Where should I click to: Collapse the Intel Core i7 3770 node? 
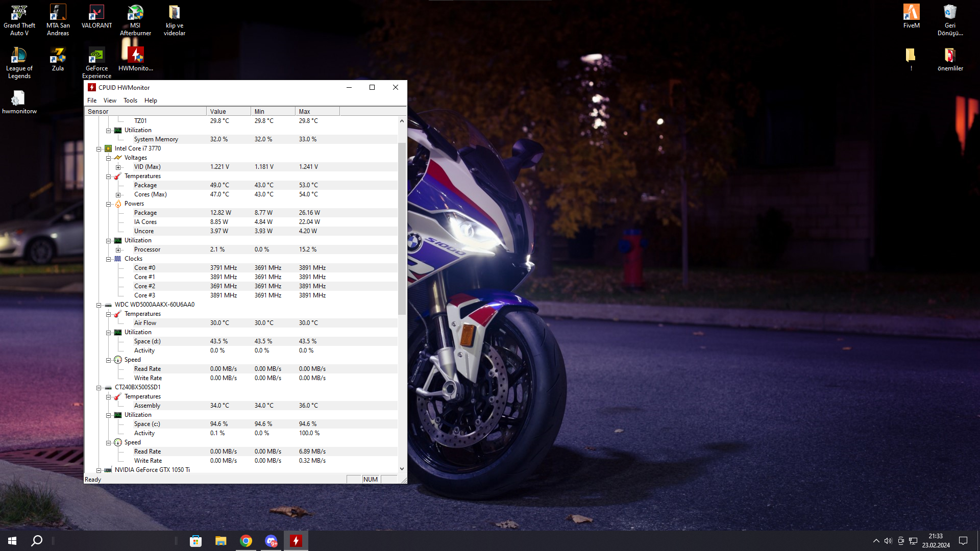(99, 149)
